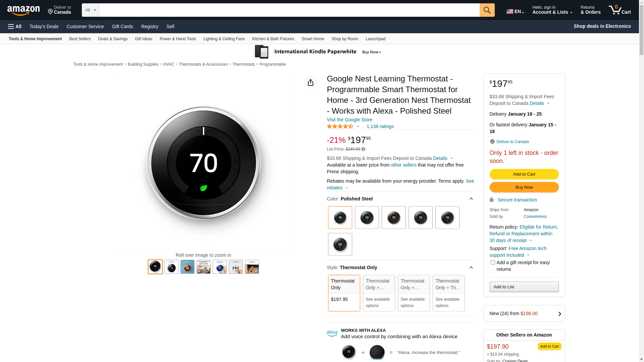The width and height of the screenshot is (644, 362).
Task: Click the search text input field
Action: pyautogui.click(x=289, y=10)
